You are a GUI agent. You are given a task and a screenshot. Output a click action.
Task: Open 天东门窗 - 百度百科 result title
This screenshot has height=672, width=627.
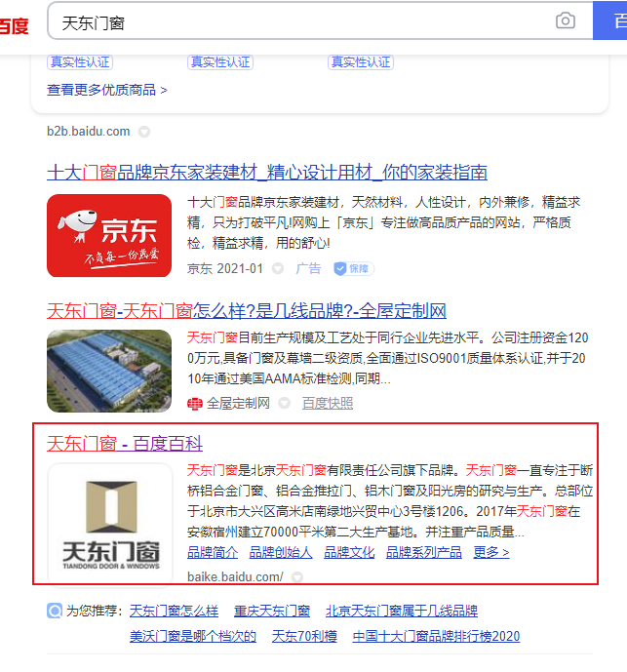(124, 444)
